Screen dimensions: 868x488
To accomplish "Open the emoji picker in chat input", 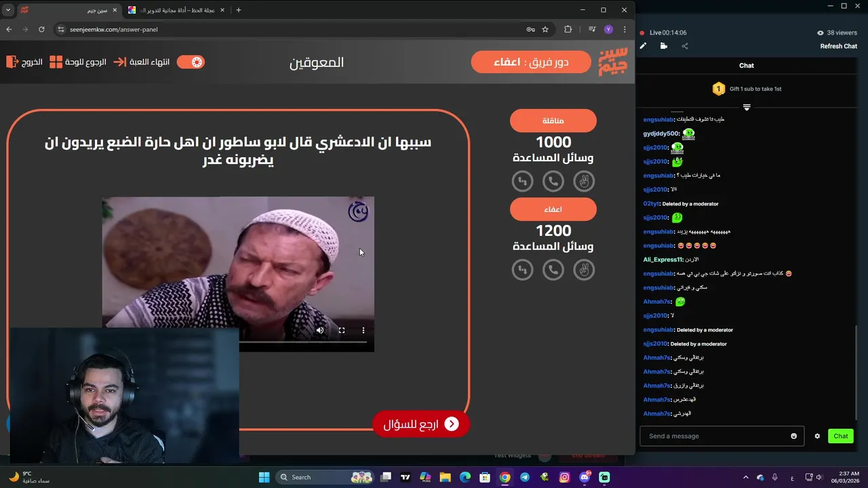I will [x=794, y=436].
